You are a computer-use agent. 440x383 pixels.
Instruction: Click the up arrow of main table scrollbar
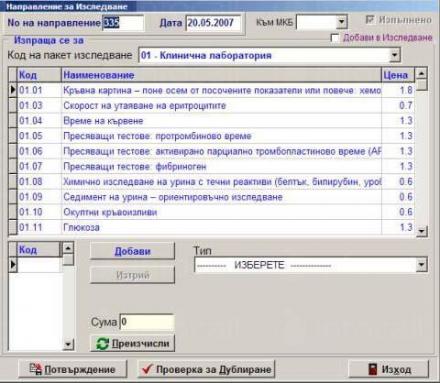tap(422, 73)
